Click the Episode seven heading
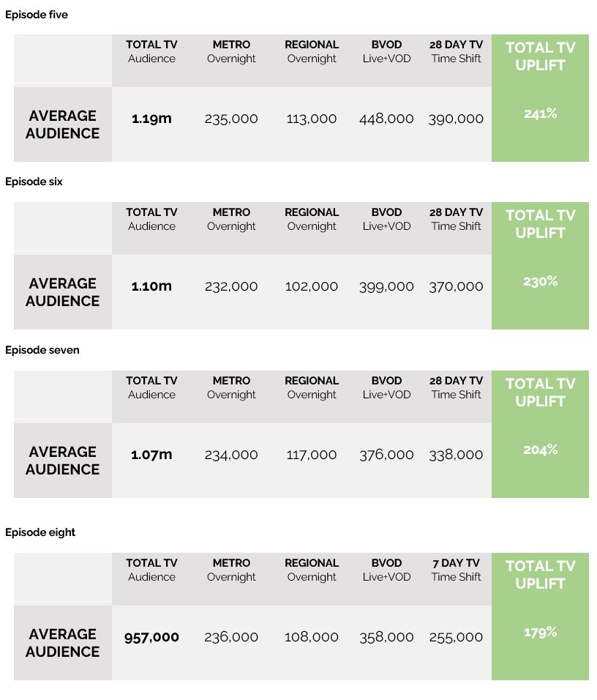This screenshot has height=700, width=597. click(42, 350)
